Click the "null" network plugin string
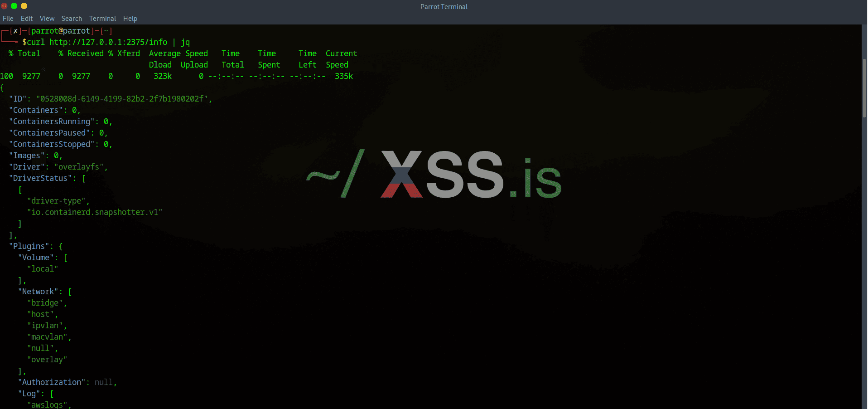 [40, 348]
